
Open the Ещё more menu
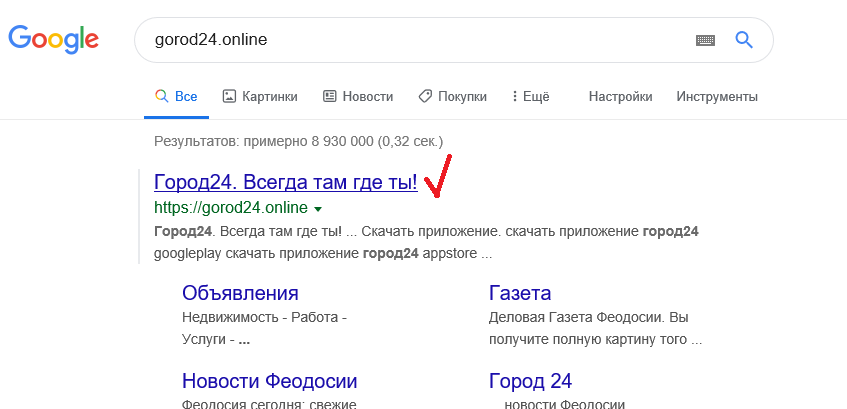tap(530, 97)
